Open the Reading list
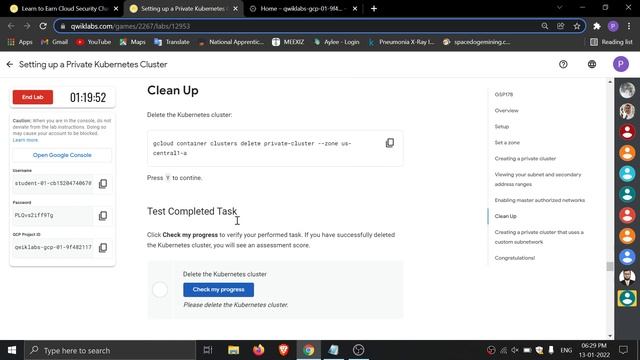This screenshot has height=360, width=640. 611,42
